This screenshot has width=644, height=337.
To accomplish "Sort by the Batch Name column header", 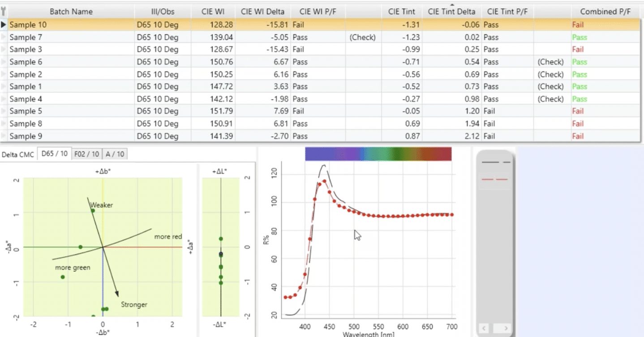I will [x=71, y=12].
